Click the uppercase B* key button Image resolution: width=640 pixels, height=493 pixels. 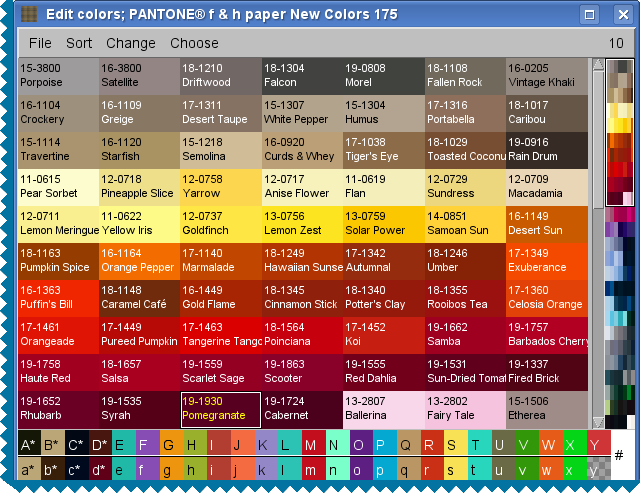53,444
